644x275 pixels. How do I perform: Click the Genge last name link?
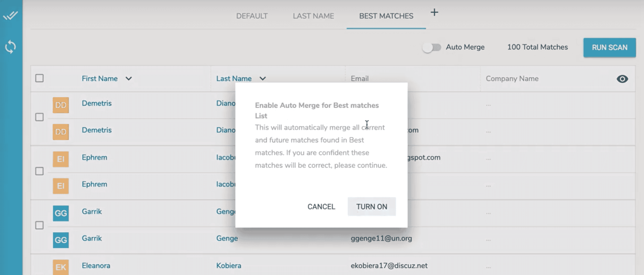tap(227, 238)
